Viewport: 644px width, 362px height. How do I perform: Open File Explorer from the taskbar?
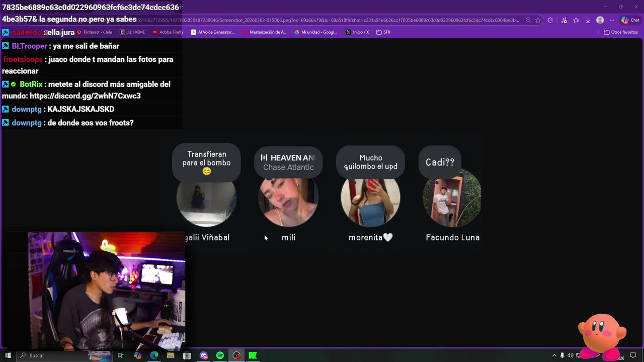(171, 355)
